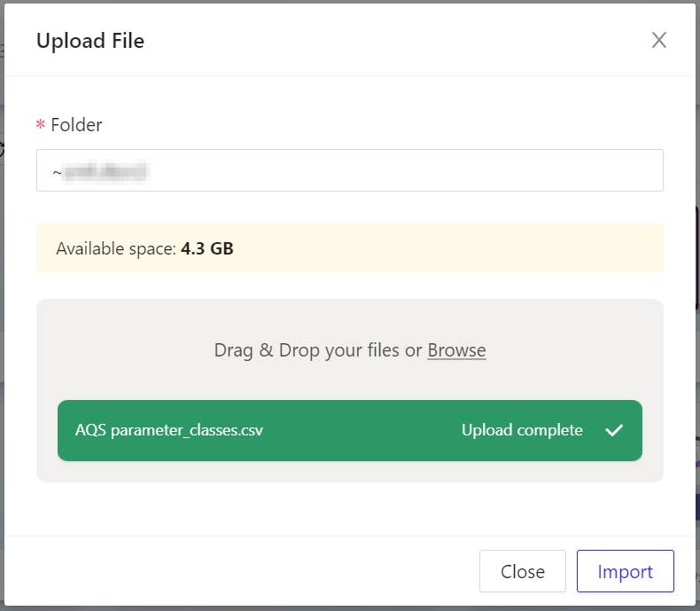Click the Drag & Drop your files text
The height and width of the screenshot is (611, 700).
317,350
